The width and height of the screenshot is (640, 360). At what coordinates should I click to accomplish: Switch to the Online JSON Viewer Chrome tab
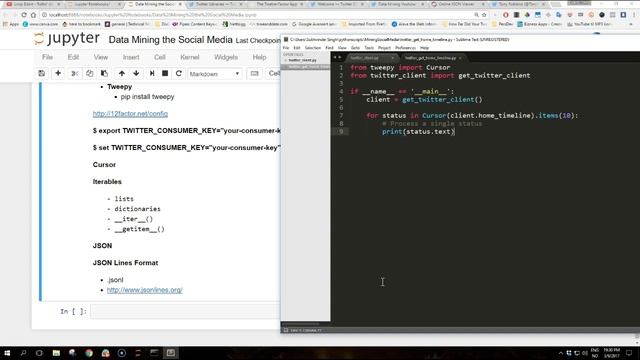pos(459,4)
